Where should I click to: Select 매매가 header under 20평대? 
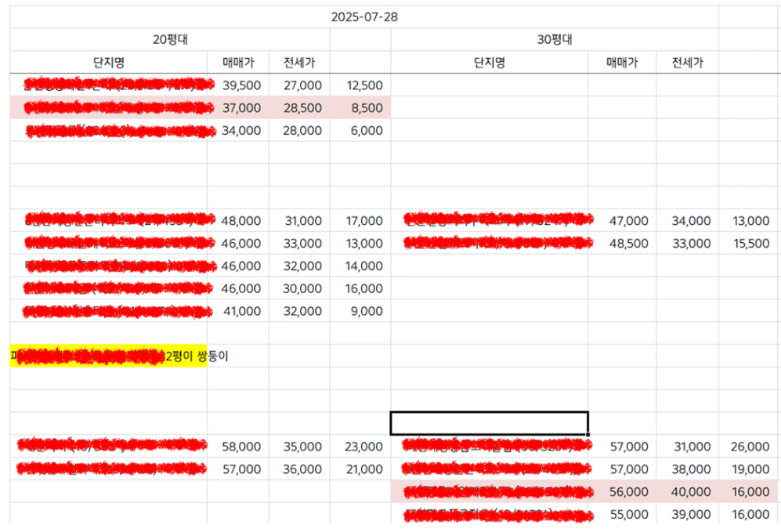point(238,62)
